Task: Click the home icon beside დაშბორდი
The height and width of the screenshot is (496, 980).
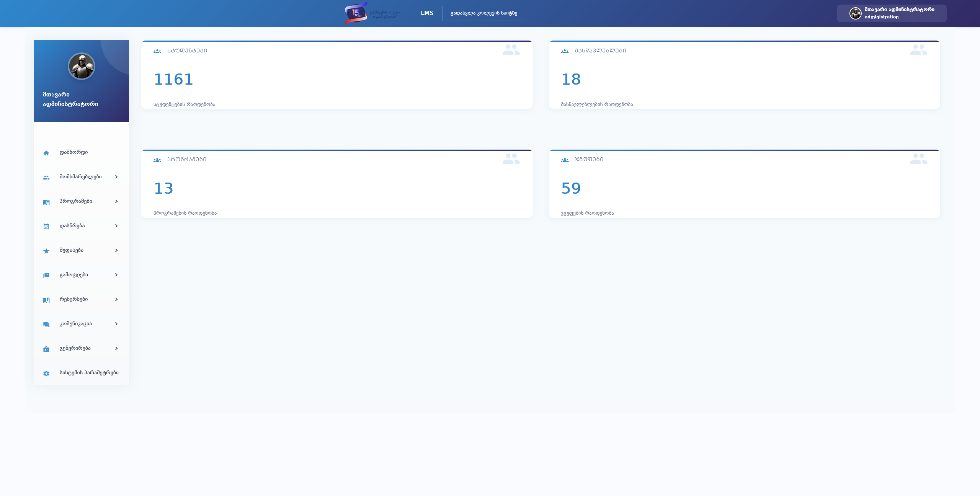Action: [x=46, y=153]
